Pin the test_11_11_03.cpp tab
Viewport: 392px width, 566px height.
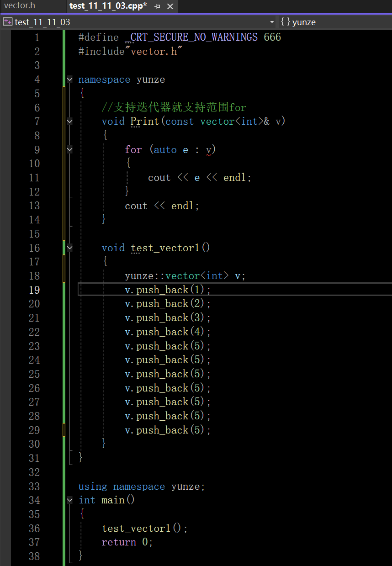157,6
